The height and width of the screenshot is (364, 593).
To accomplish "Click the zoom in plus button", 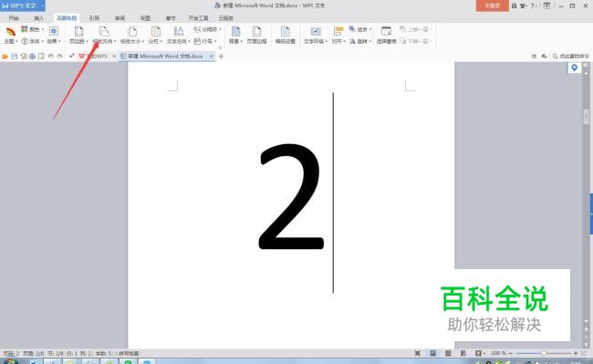I will [576, 353].
